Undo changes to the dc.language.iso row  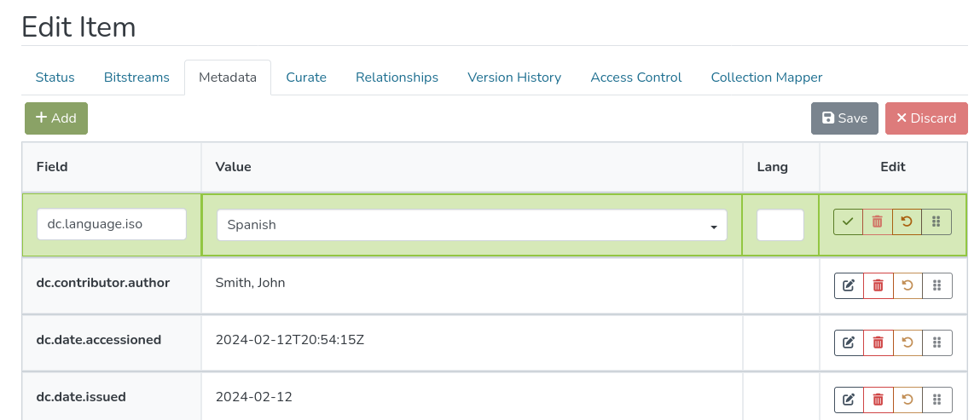click(907, 222)
